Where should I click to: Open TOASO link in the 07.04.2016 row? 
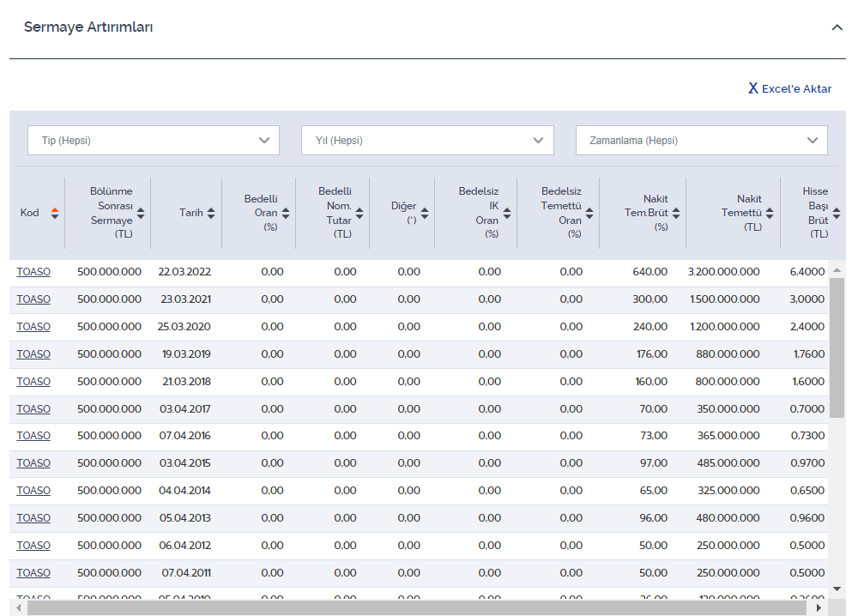[x=33, y=436]
